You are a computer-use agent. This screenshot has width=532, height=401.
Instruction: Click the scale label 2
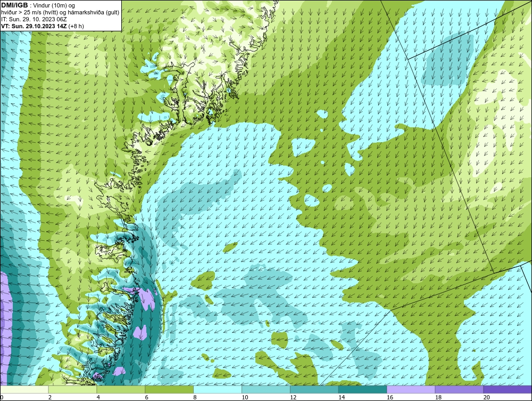click(50, 397)
